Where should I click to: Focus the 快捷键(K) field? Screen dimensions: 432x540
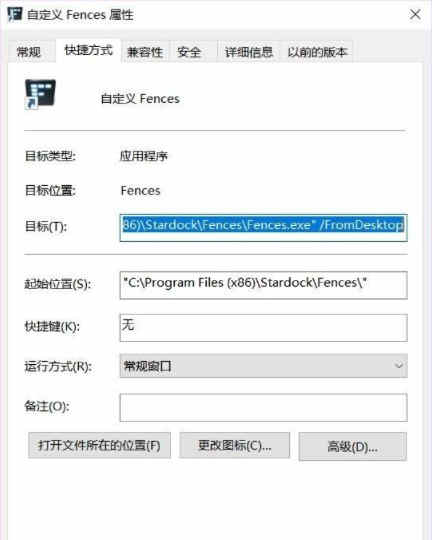pos(264,328)
